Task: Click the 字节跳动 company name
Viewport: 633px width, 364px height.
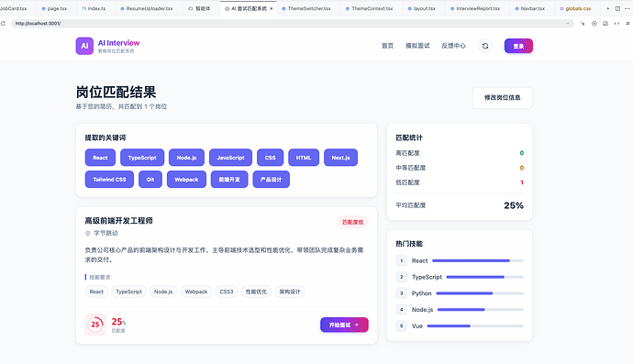Action: 105,233
